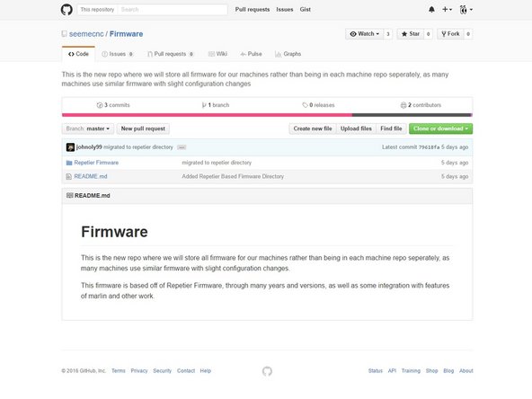This screenshot has width=532, height=399.
Task: Open the seemecnc owner page
Action: coord(86,34)
